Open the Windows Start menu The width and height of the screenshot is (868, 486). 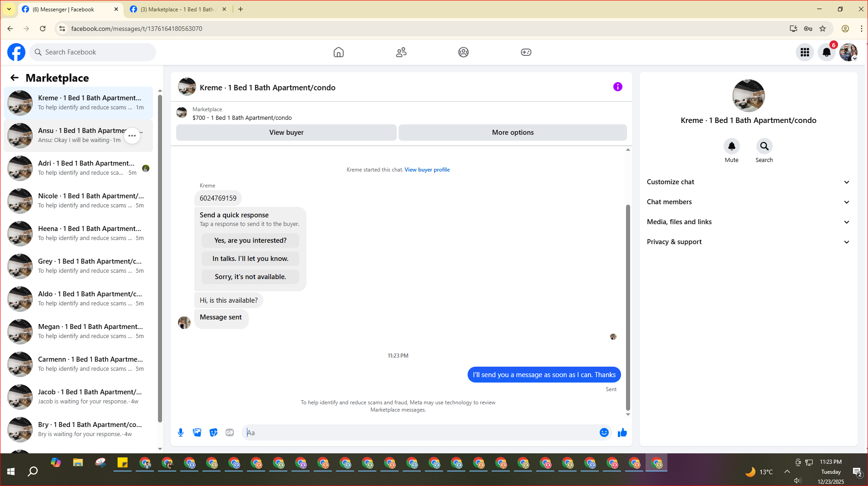pos(11,472)
